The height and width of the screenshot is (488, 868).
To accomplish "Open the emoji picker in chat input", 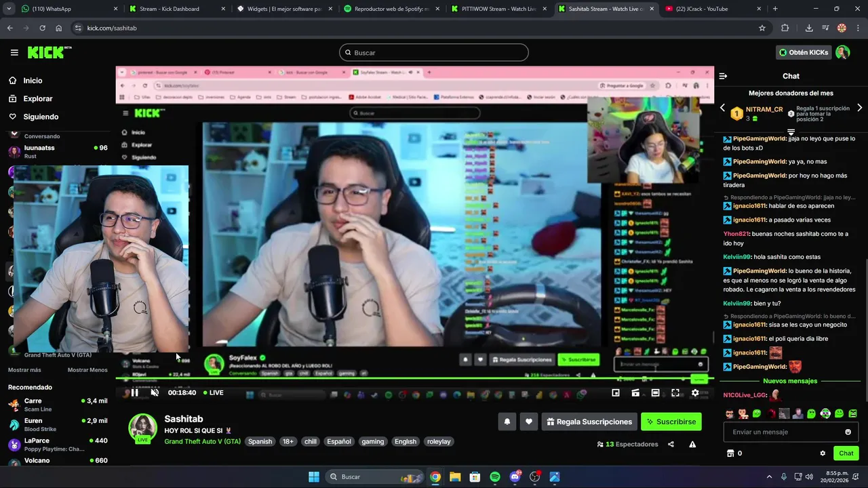I will tap(848, 432).
